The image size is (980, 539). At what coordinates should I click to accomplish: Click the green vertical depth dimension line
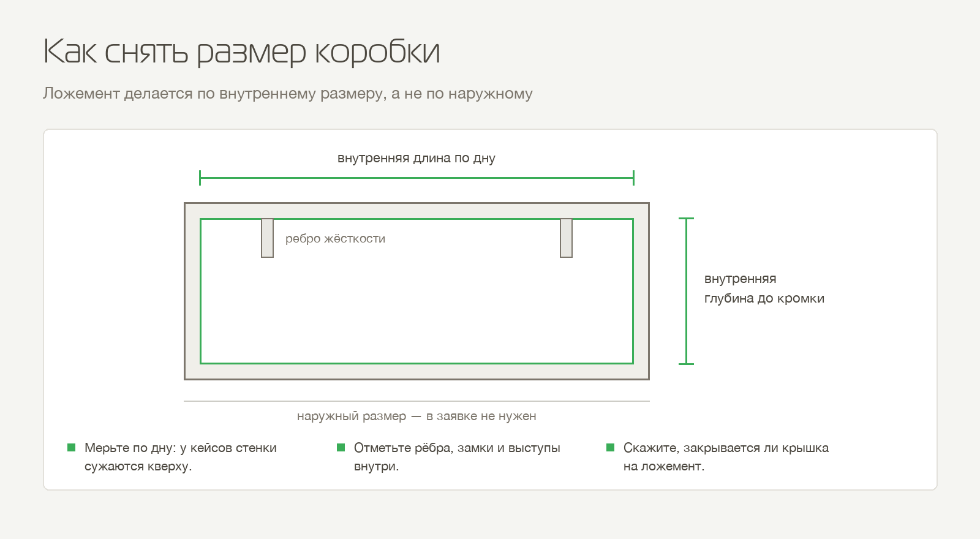point(686,291)
